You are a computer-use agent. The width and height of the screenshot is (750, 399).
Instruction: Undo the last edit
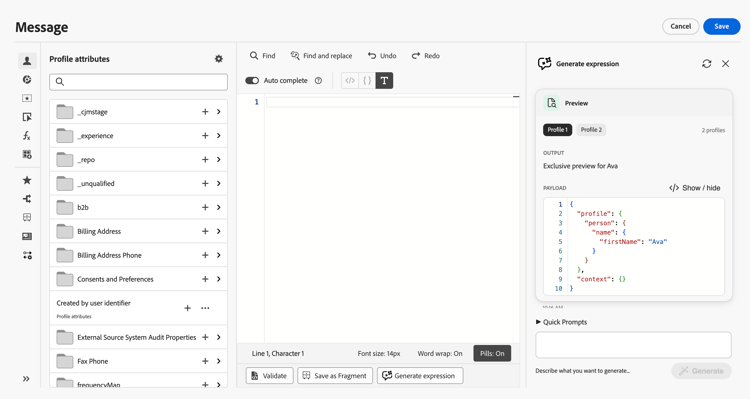pos(382,56)
